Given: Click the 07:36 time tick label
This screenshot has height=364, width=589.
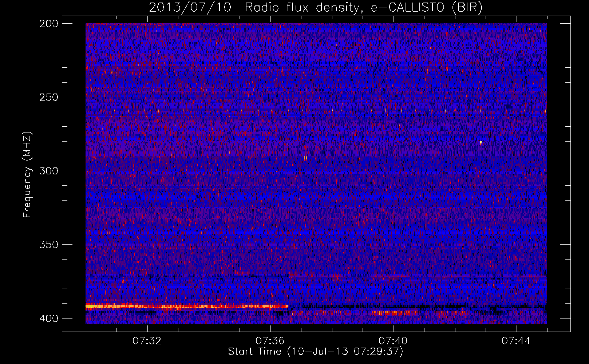Looking at the screenshot, I should (270, 341).
